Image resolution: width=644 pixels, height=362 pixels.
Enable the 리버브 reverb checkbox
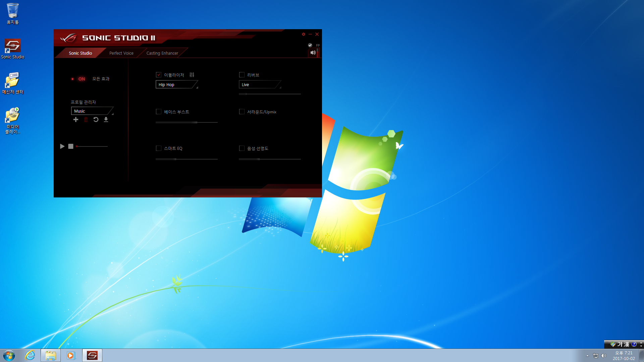pos(241,75)
